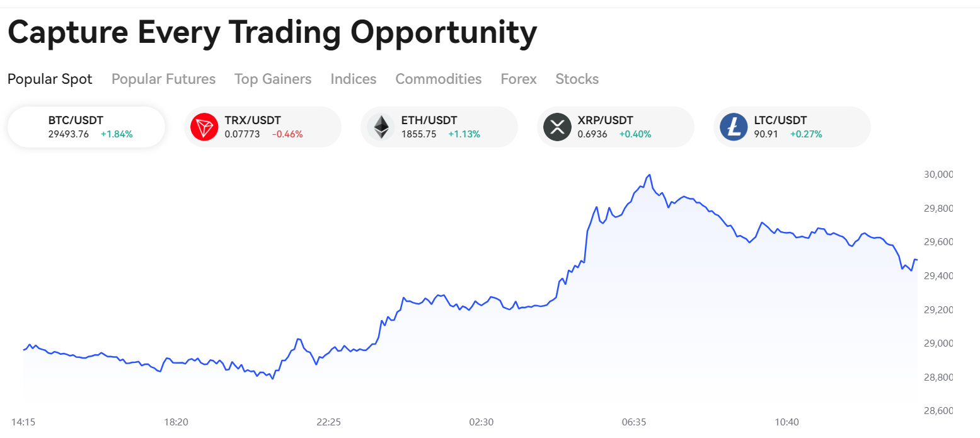This screenshot has width=980, height=438.
Task: Click the ETH/USDT +1.13% change value
Action: (464, 134)
